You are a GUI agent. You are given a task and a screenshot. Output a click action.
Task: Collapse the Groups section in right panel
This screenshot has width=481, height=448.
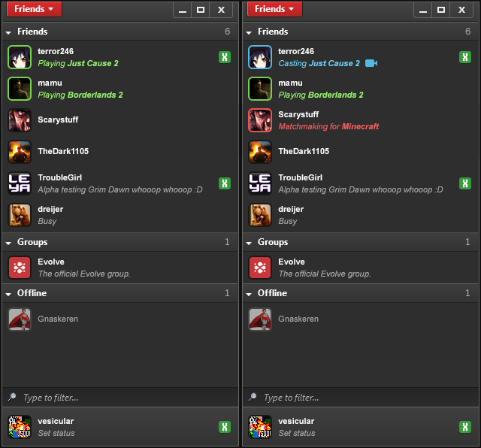pos(249,243)
